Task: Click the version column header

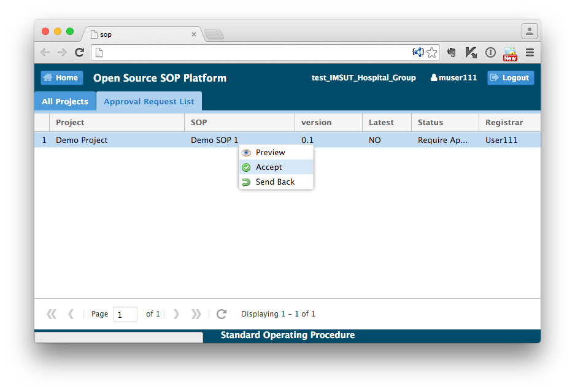Action: 328,123
